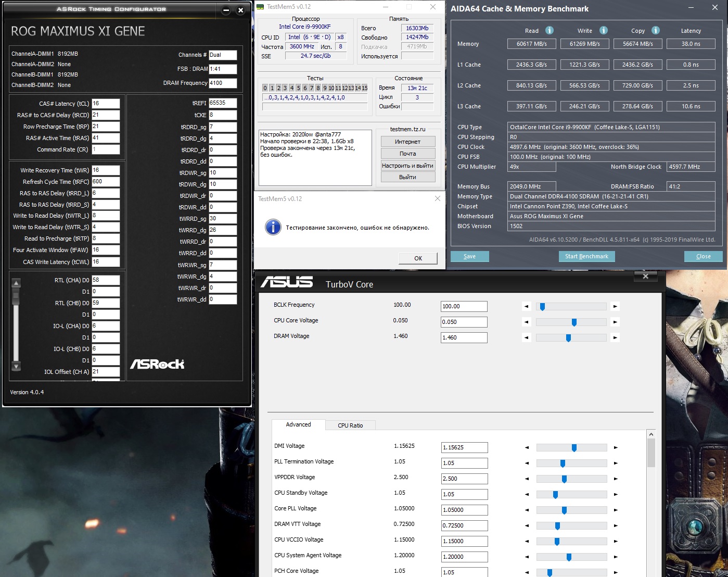The image size is (728, 577).
Task: Increase CPU Core Voltage with right arrow
Action: point(616,322)
